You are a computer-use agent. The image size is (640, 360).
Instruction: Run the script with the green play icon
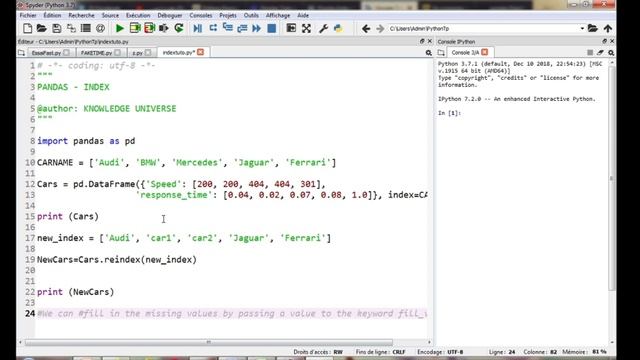pos(120,29)
